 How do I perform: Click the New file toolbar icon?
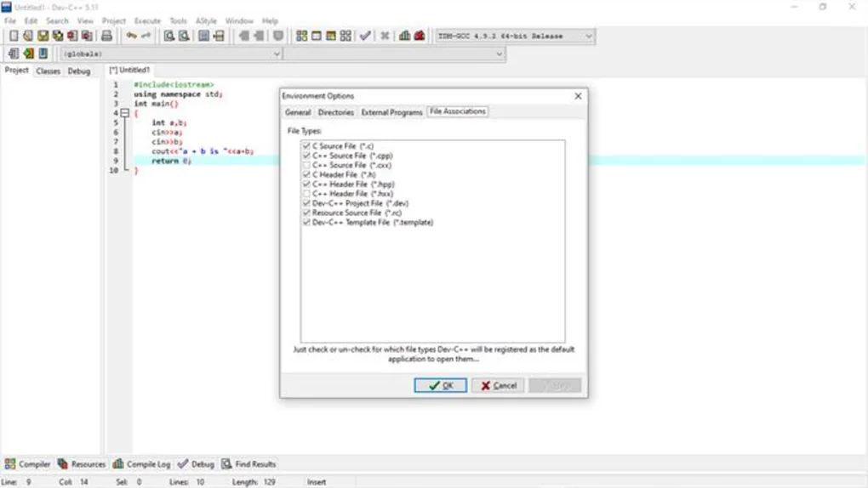[x=14, y=36]
